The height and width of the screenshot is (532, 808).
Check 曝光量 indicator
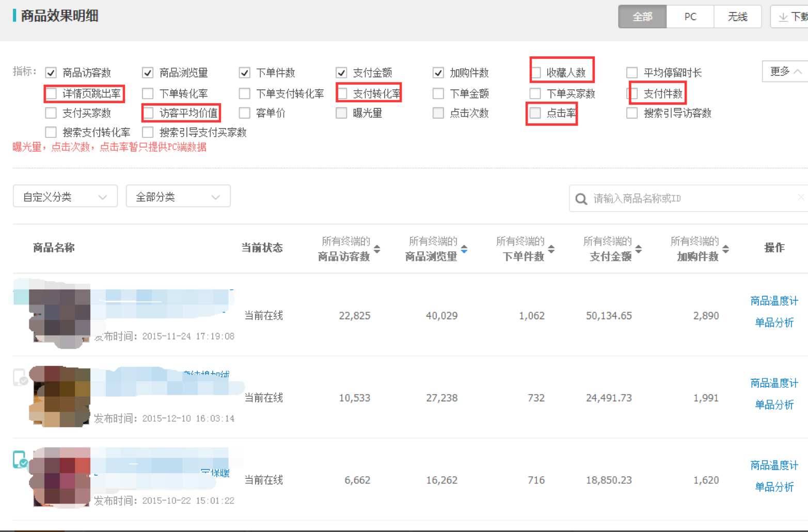[x=341, y=113]
